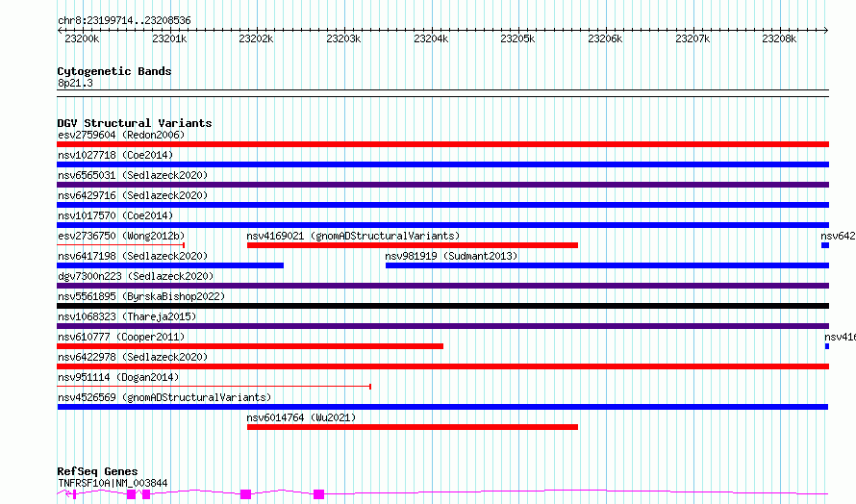Click the thin red line of esv2736750
Screen dimensions: 856x504
pos(120,245)
